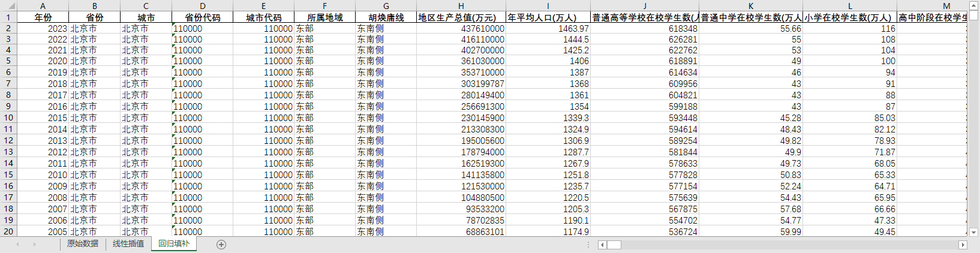Select column D header

(202, 5)
